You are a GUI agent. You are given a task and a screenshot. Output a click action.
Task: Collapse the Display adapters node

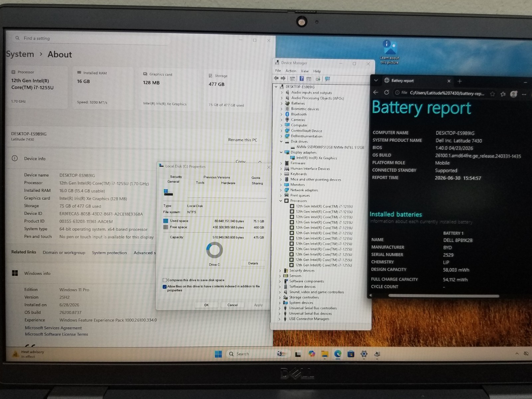pyautogui.click(x=281, y=152)
